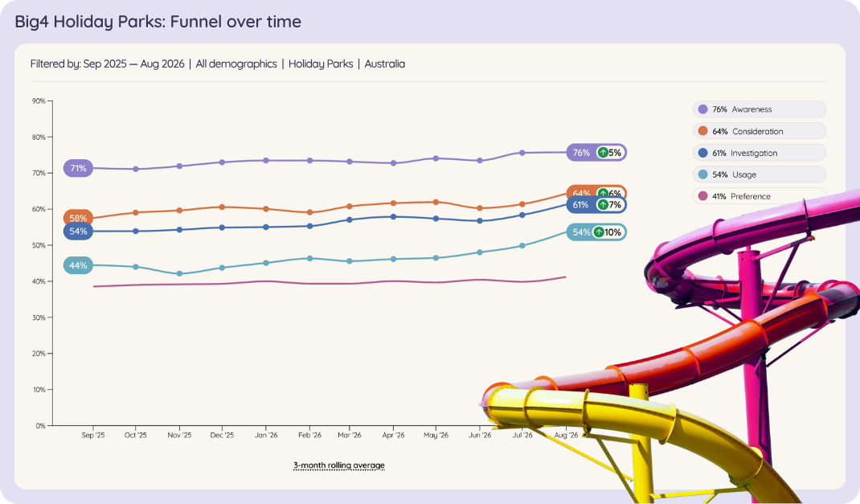This screenshot has width=860, height=504.
Task: Click the Usage data point for Feb '26
Action: 310,258
